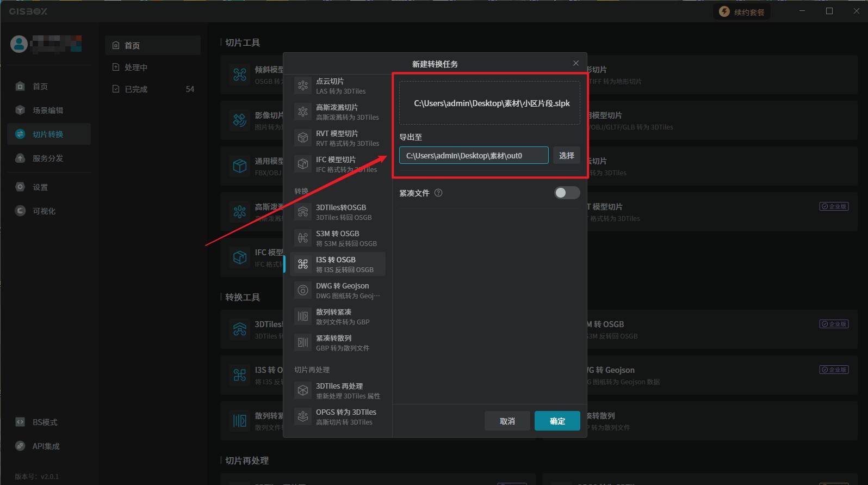
Task: Click the 点云切片 icon in dialog list
Action: coord(303,85)
